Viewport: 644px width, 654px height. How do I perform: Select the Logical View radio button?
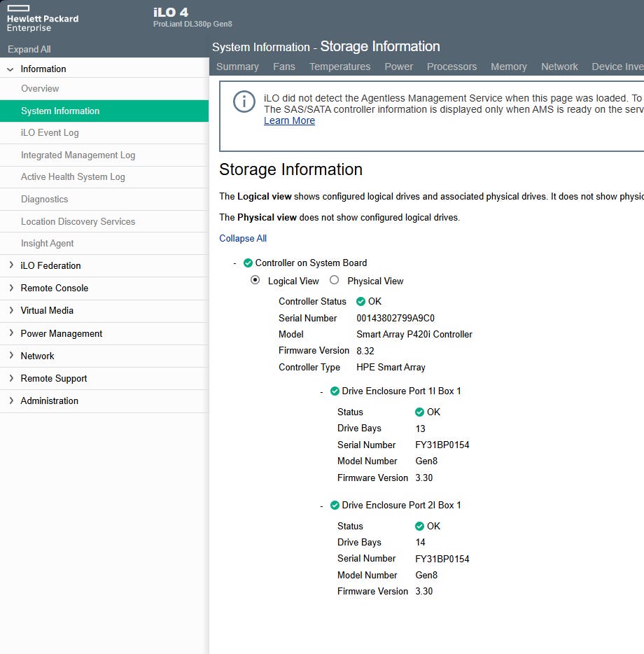(255, 280)
